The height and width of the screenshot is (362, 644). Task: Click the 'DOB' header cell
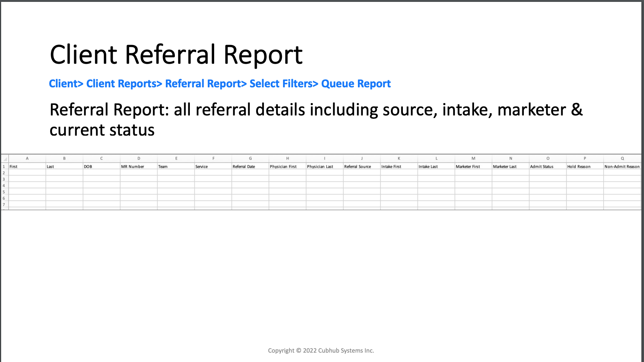click(101, 166)
